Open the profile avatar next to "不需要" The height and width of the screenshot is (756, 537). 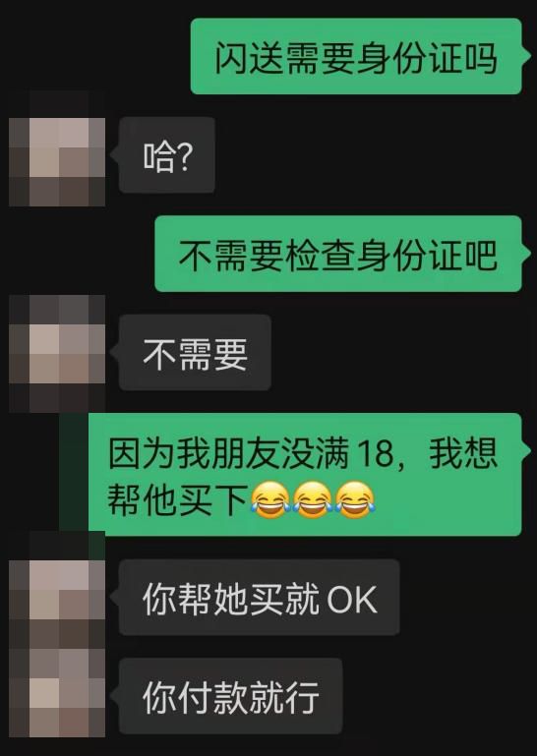click(x=57, y=353)
